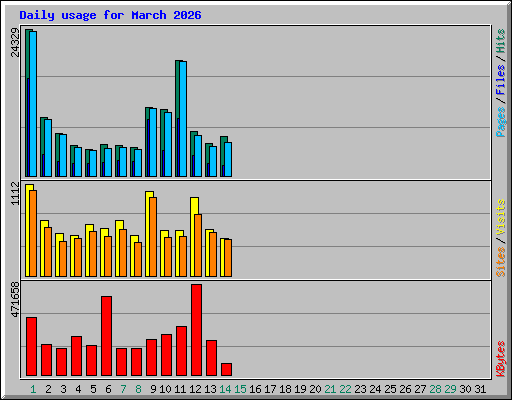Click day label 1 on the axis

33,389
